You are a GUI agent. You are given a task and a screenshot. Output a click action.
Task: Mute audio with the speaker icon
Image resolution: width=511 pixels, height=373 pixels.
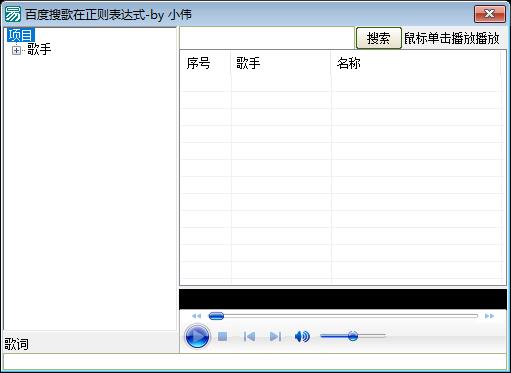(x=302, y=336)
